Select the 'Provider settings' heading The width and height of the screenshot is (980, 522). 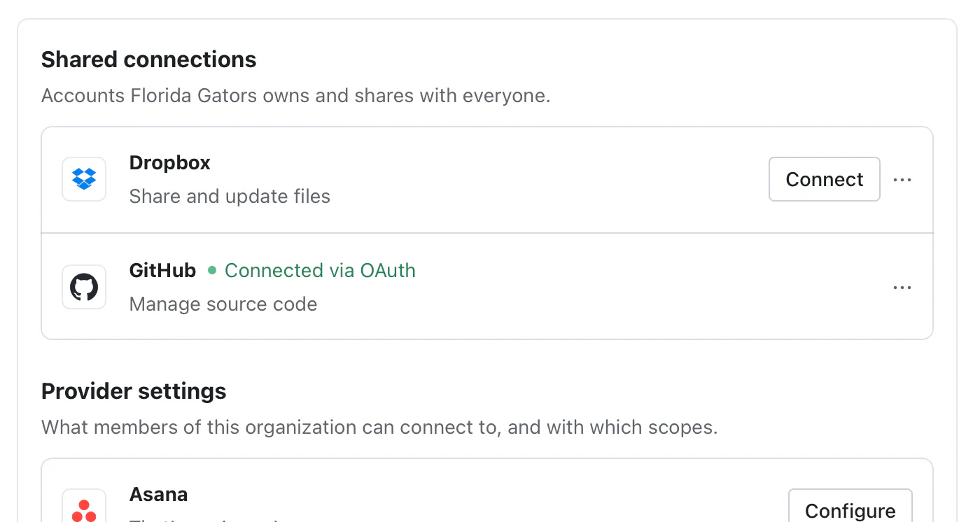[134, 391]
